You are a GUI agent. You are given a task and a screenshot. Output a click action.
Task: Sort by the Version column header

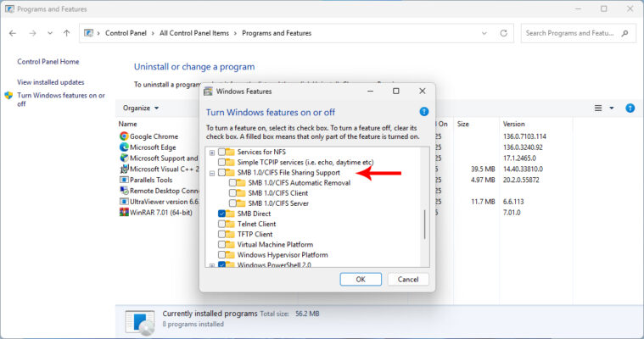(514, 124)
